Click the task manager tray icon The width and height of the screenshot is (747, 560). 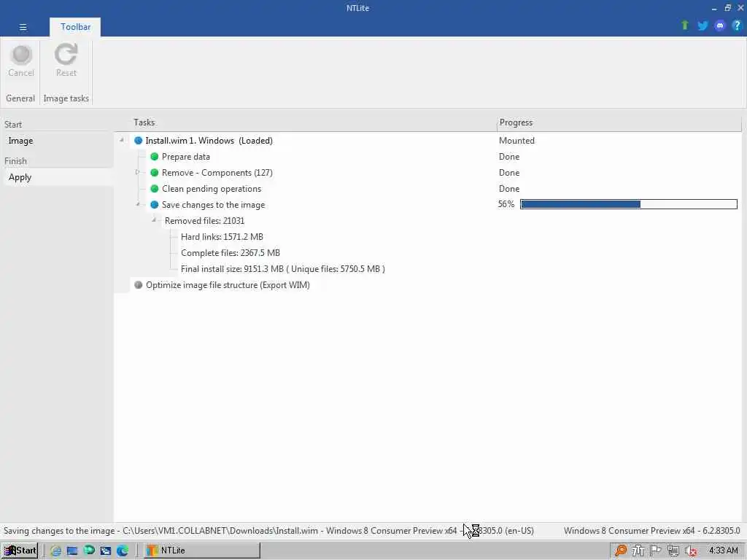click(638, 551)
